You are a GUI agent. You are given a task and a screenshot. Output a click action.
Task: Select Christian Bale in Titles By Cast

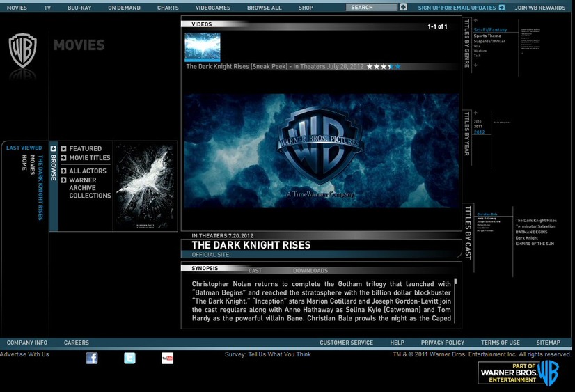487,214
